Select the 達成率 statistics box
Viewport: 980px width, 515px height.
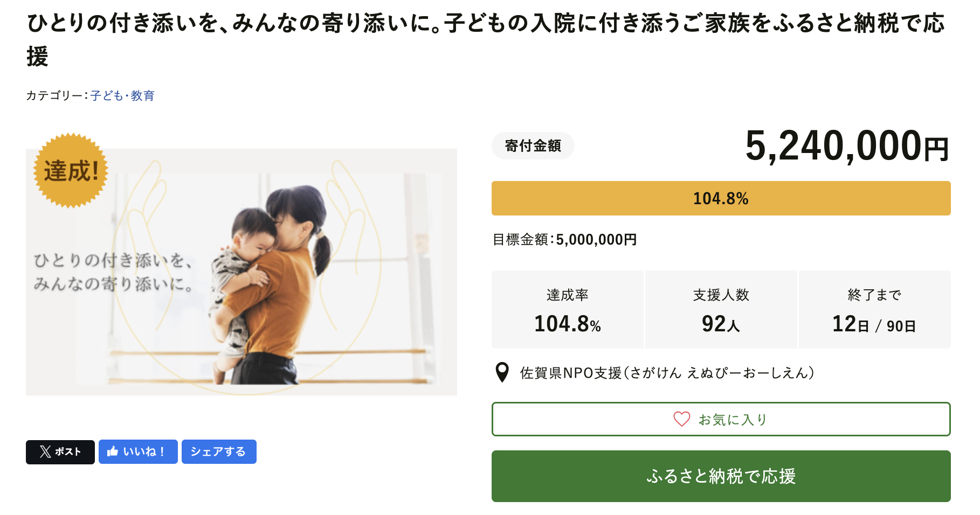[x=567, y=310]
